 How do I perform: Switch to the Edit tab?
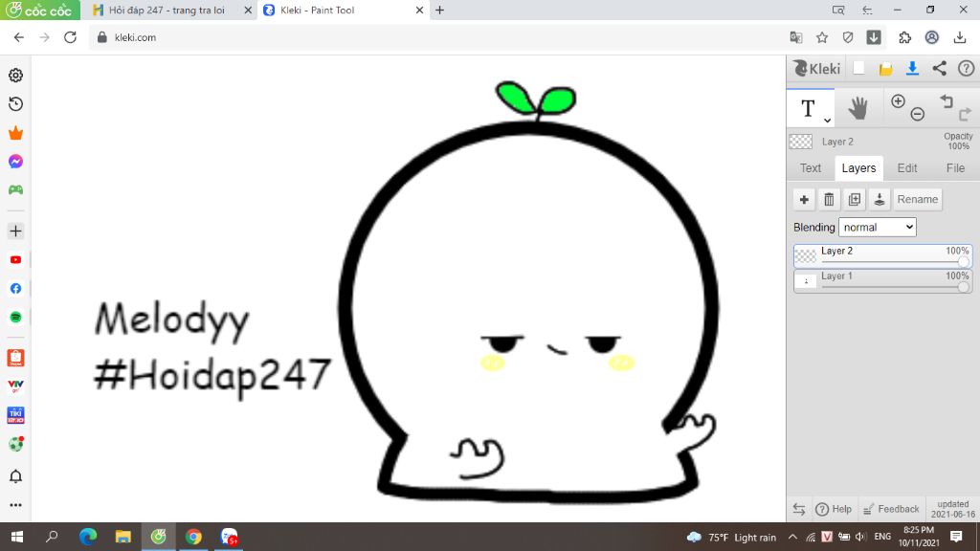(x=907, y=168)
